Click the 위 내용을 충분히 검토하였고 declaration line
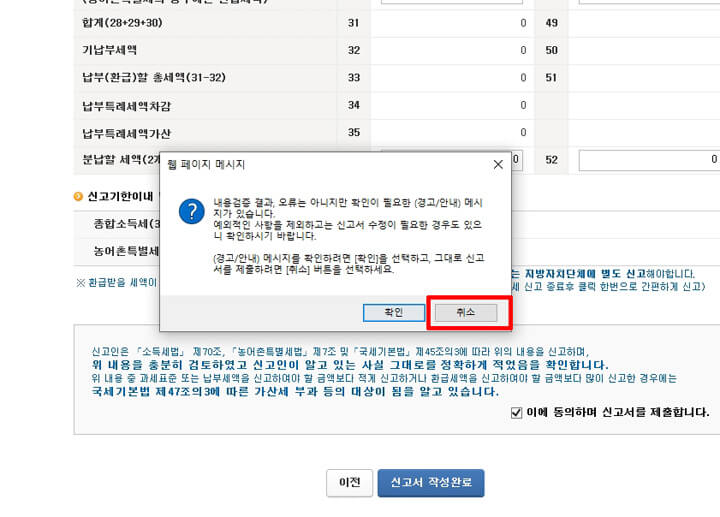 click(349, 365)
